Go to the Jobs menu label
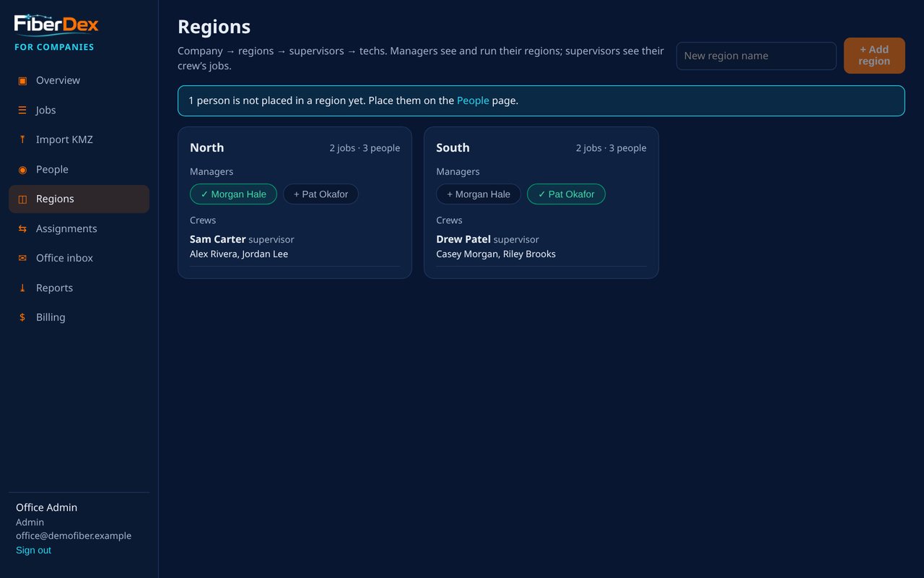The width and height of the screenshot is (924, 578). (x=46, y=110)
